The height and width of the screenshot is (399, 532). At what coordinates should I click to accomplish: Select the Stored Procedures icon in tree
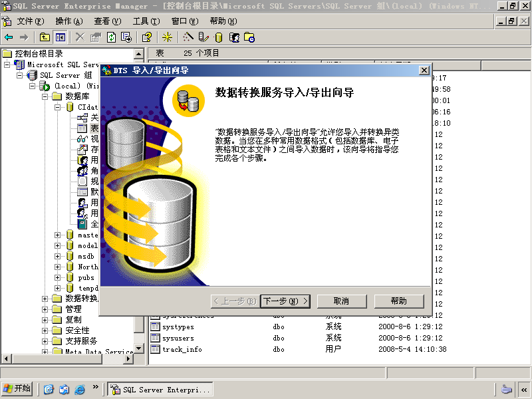(82, 149)
